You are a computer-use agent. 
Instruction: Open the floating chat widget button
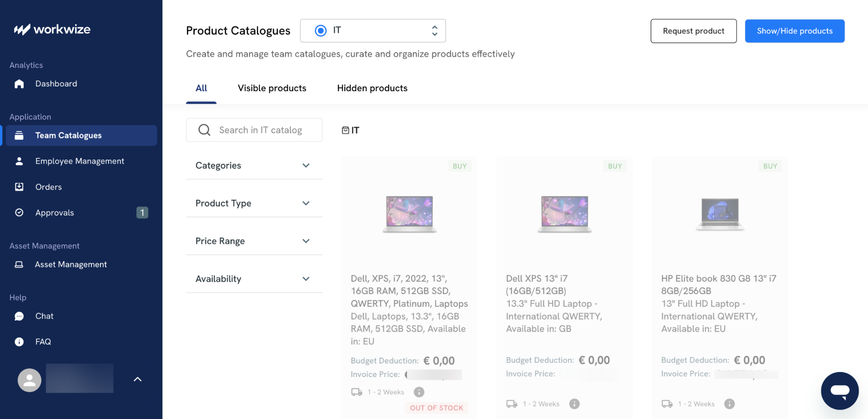pos(840,391)
